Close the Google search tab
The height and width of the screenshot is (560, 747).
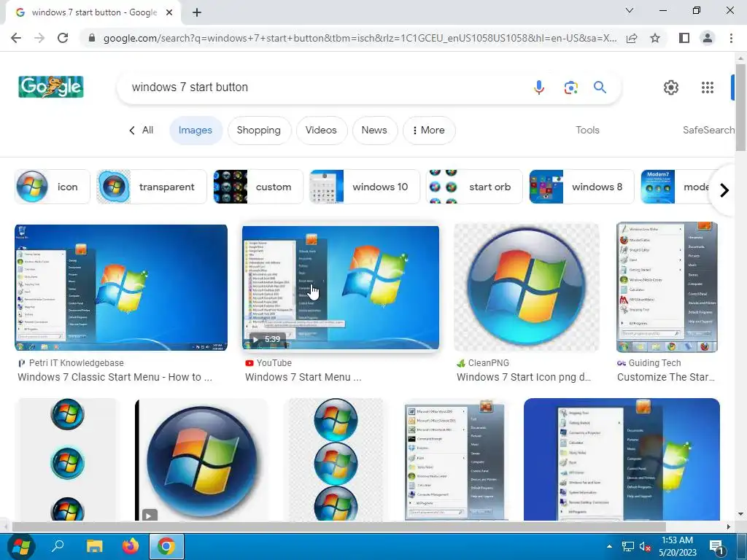click(x=169, y=12)
